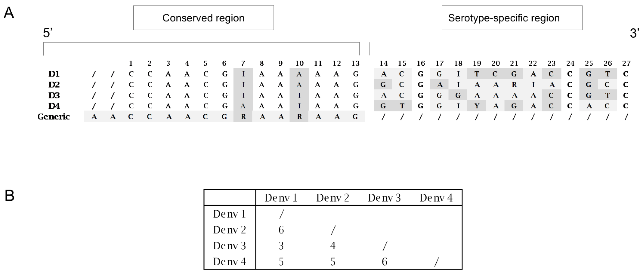
Task: Select the D1 row label
Action: tap(54, 74)
